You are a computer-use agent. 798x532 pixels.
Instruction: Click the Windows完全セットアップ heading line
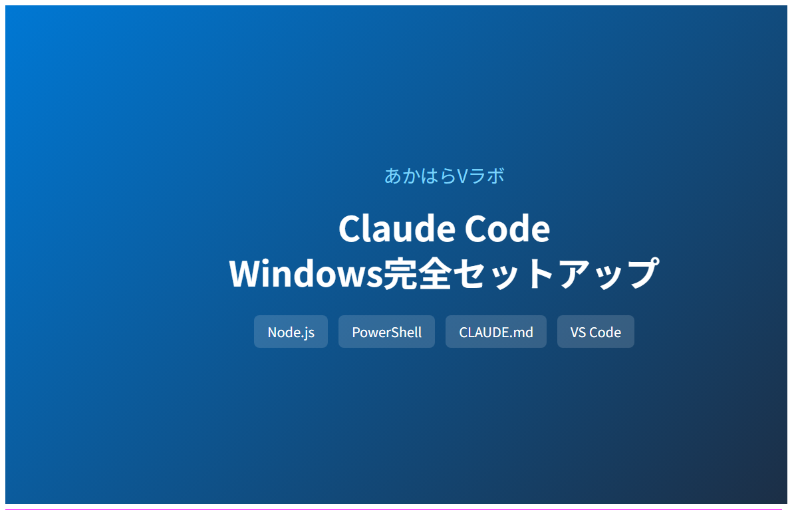tap(444, 273)
